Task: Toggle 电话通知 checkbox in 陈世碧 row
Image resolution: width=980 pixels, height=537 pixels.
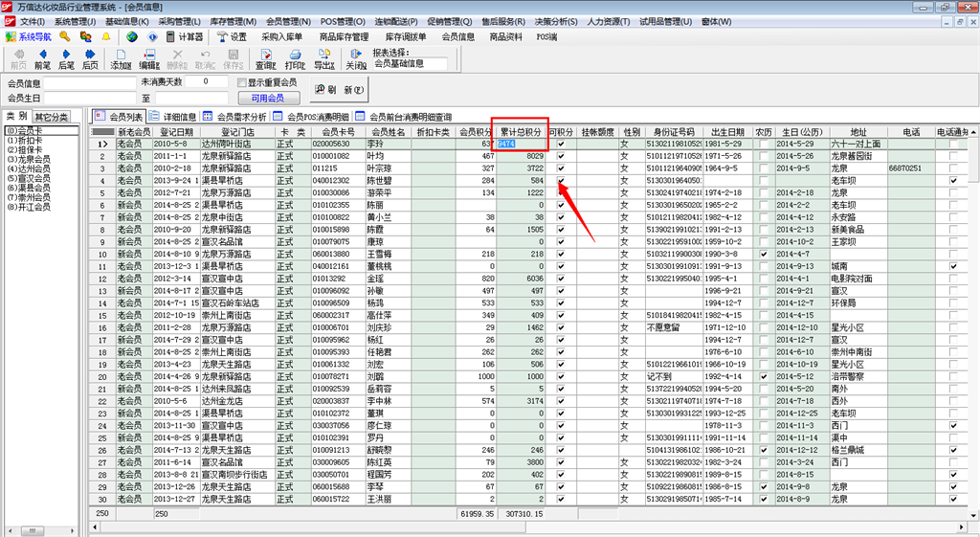Action: (x=953, y=181)
